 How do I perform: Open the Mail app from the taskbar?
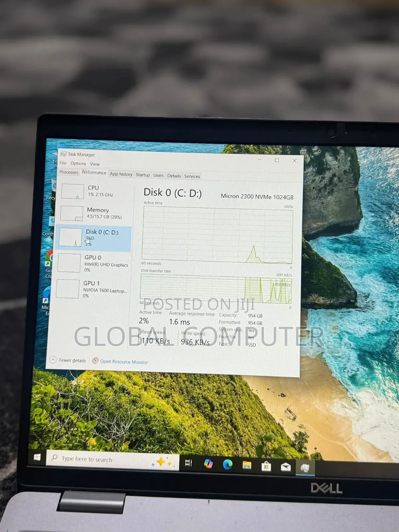tap(286, 467)
